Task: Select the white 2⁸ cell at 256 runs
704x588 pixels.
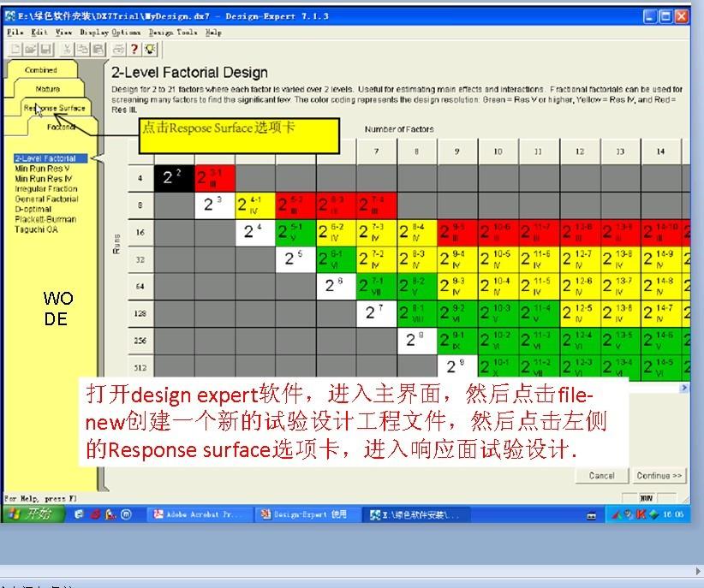Action: [417, 341]
